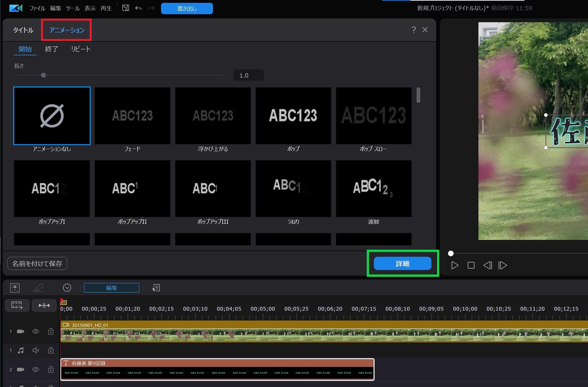The image size is (588, 387).
Task: Switch to the 終了 animation tab
Action: (51, 49)
